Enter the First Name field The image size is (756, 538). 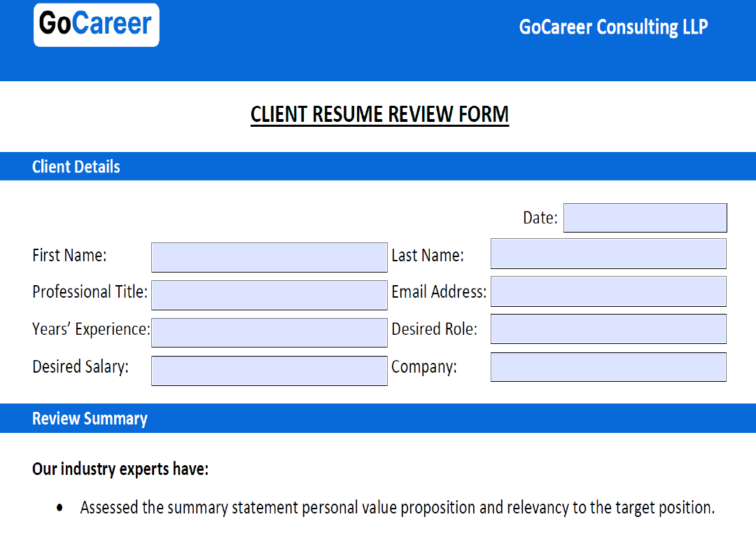[269, 257]
